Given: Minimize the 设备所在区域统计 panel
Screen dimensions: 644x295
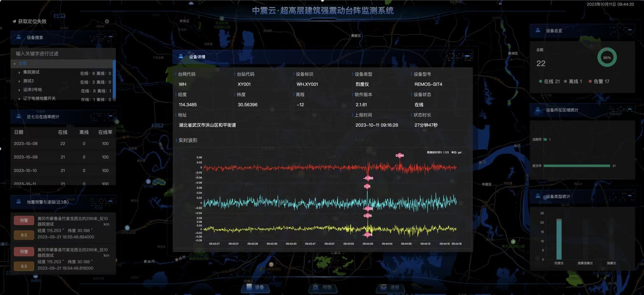Looking at the screenshot, I should [x=630, y=109].
